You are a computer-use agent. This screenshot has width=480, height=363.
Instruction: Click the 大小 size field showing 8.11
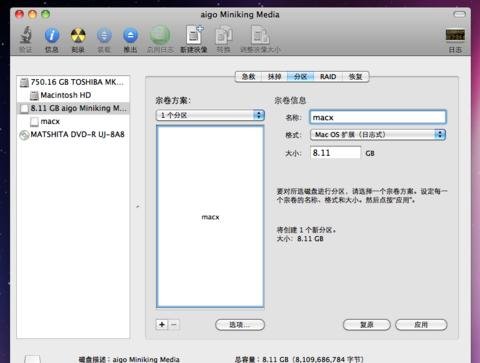click(335, 153)
